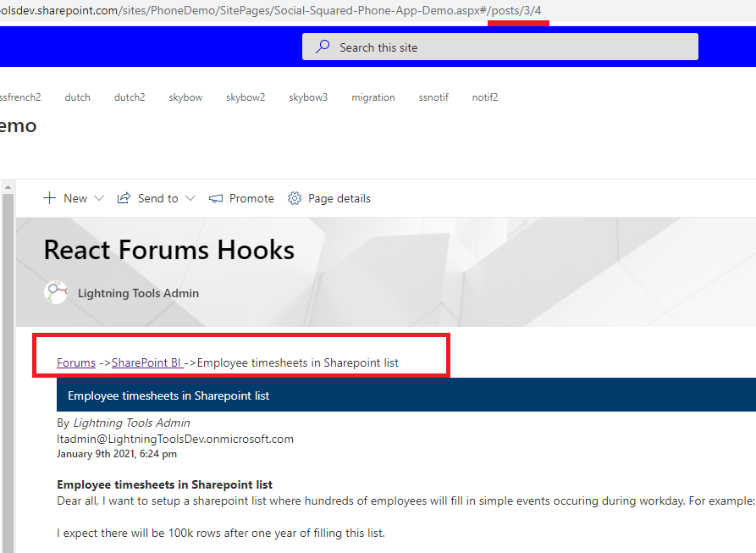Screen dimensions: 756x553
Task: Follow the Forums breadcrumb link
Action: pyautogui.click(x=76, y=362)
